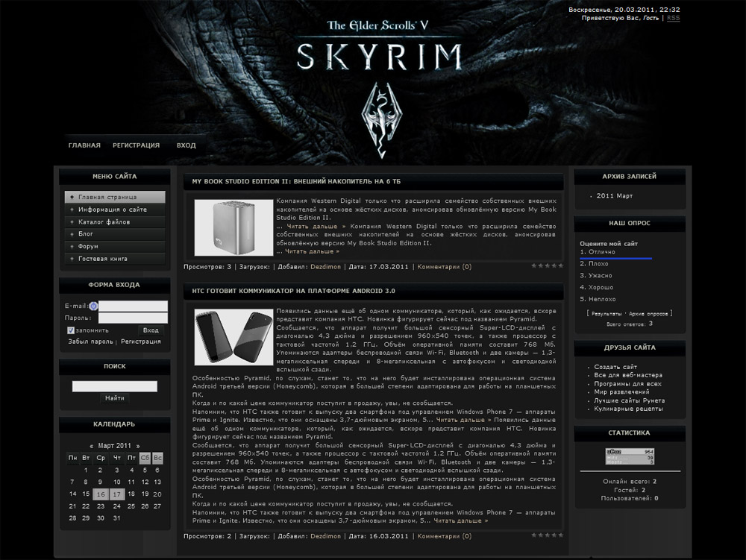The width and height of the screenshot is (746, 560).
Task: Select calendar day 16
Action: pos(101,494)
